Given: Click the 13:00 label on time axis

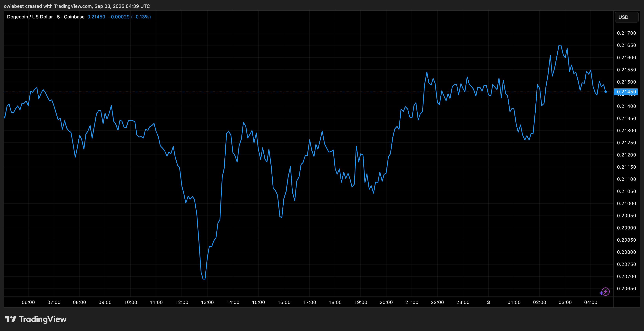Looking at the screenshot, I should (x=207, y=302).
